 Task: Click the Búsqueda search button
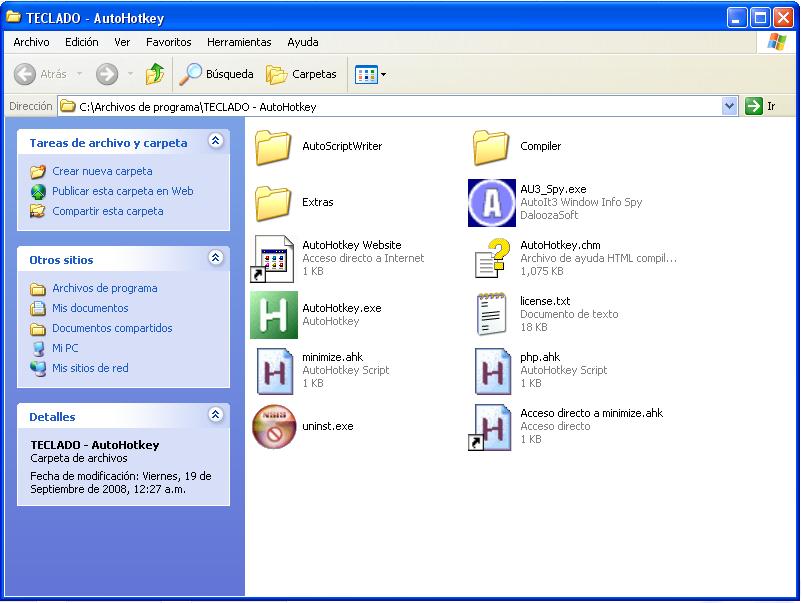point(216,74)
